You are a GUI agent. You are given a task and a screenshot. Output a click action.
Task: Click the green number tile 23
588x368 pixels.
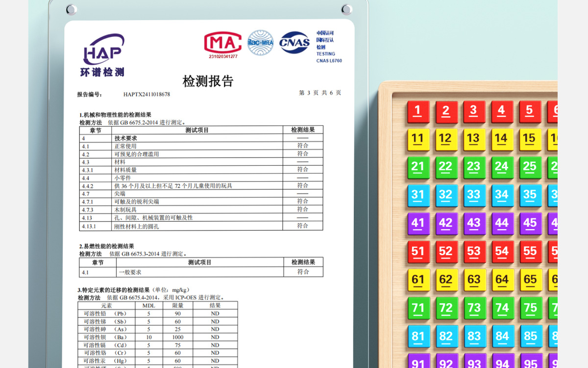[x=474, y=168]
